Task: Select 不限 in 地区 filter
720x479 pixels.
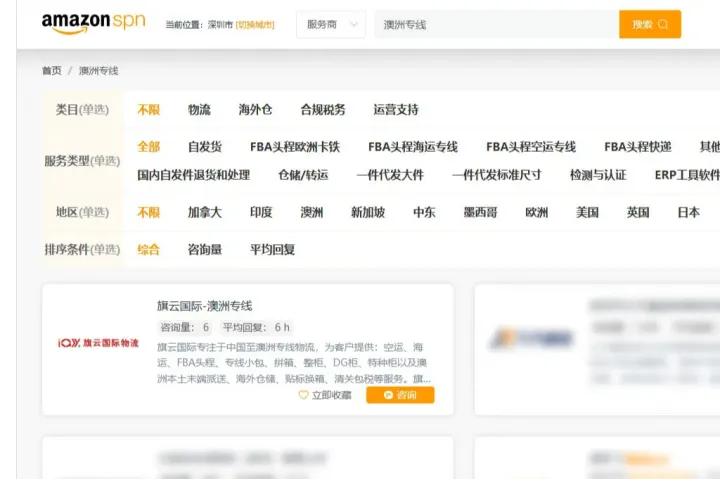Action: [148, 213]
